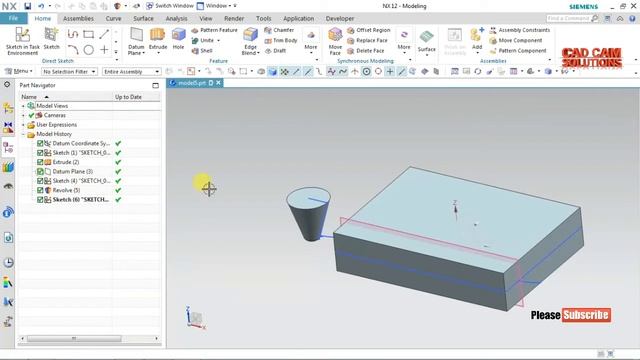Image resolution: width=640 pixels, height=360 pixels.
Task: Save the part with the save icon
Action: (x=27, y=6)
